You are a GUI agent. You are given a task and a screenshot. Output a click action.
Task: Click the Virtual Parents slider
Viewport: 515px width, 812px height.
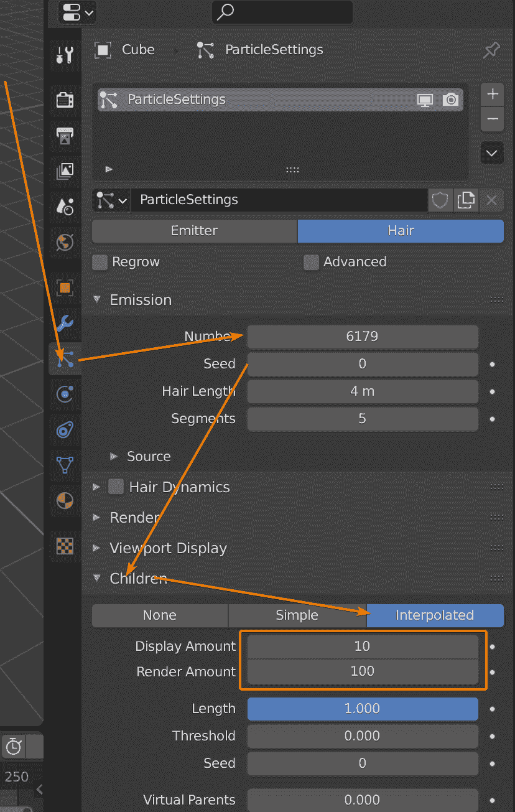coord(363,800)
